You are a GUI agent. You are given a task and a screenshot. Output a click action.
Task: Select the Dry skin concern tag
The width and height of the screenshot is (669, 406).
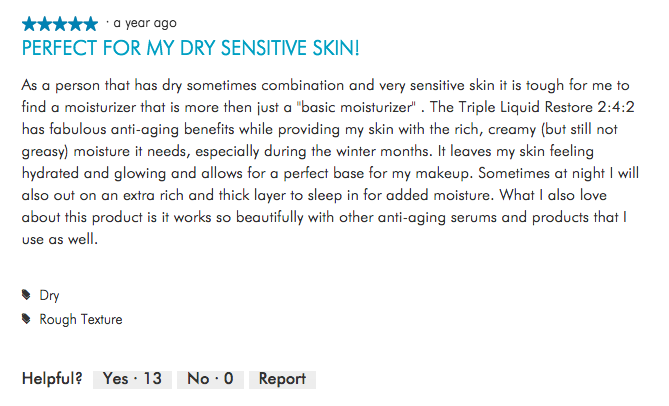tap(49, 295)
